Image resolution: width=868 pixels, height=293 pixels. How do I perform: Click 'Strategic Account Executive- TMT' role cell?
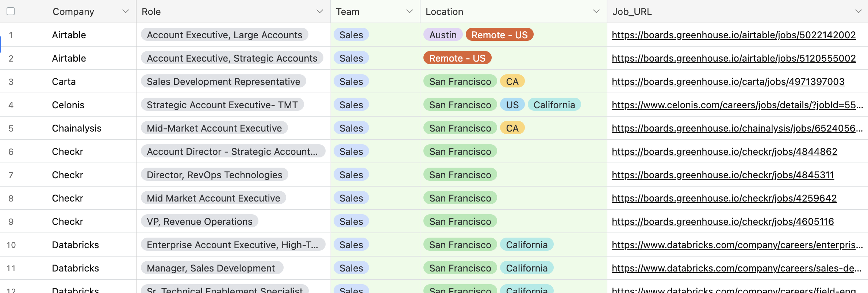[222, 105]
